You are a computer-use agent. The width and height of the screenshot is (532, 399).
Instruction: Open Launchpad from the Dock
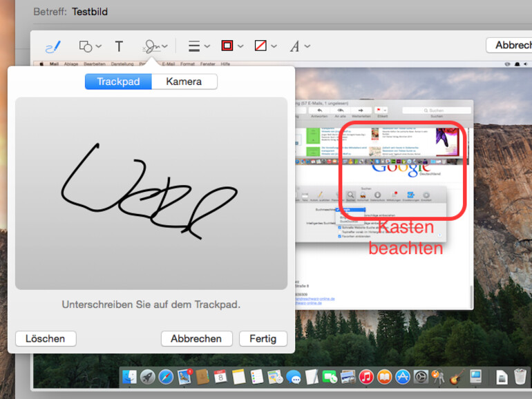click(x=148, y=377)
